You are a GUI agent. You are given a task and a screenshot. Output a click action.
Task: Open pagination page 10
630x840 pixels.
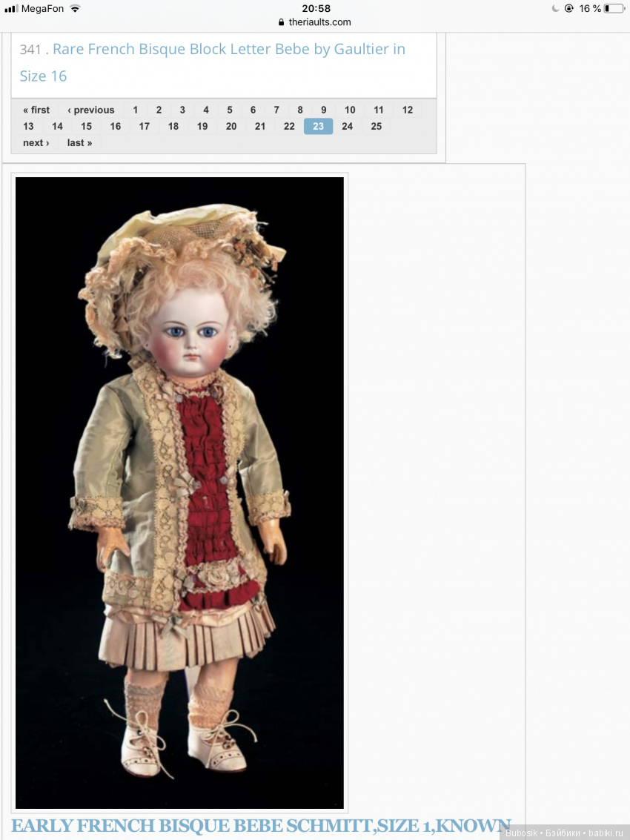pyautogui.click(x=350, y=110)
